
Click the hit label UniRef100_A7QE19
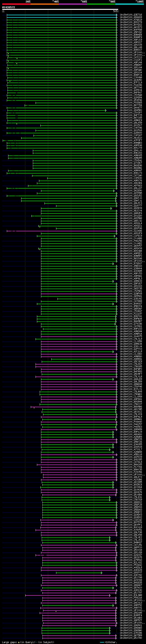(131, 20)
